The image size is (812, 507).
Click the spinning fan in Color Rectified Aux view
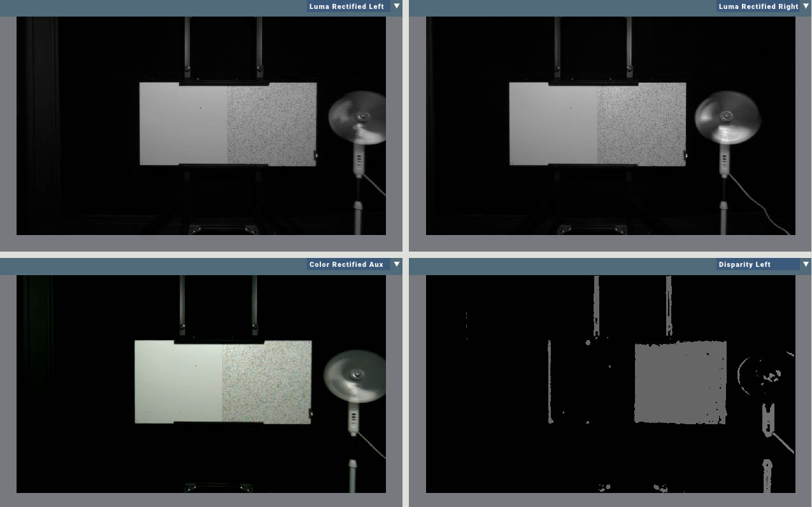(x=357, y=376)
